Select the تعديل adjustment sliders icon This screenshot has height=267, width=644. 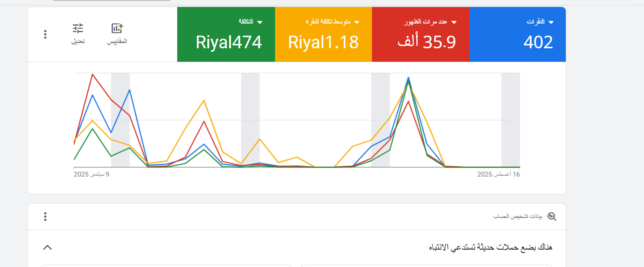point(78,28)
